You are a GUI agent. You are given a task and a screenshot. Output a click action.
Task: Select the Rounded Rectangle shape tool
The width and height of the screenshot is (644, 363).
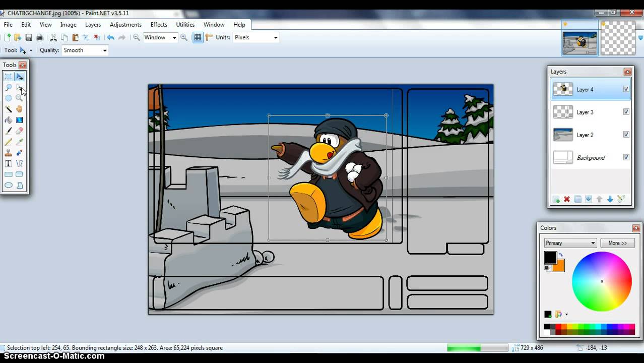[19, 174]
